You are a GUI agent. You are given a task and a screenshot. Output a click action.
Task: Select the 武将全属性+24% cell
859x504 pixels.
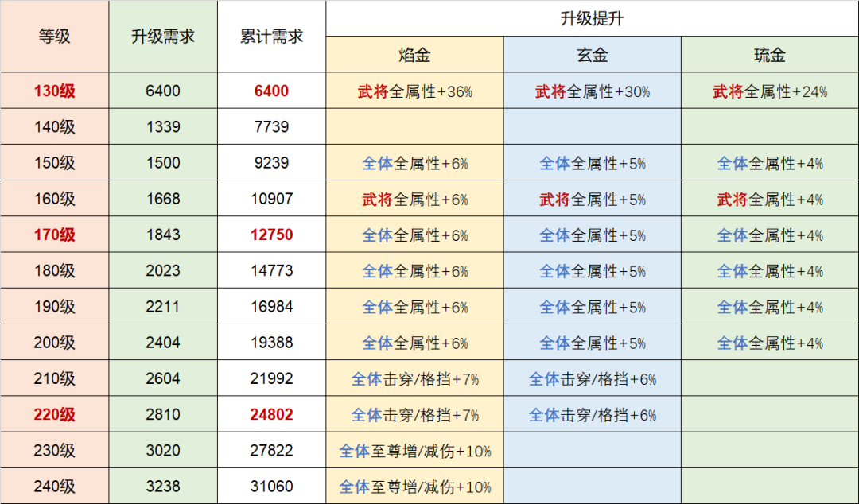click(770, 91)
